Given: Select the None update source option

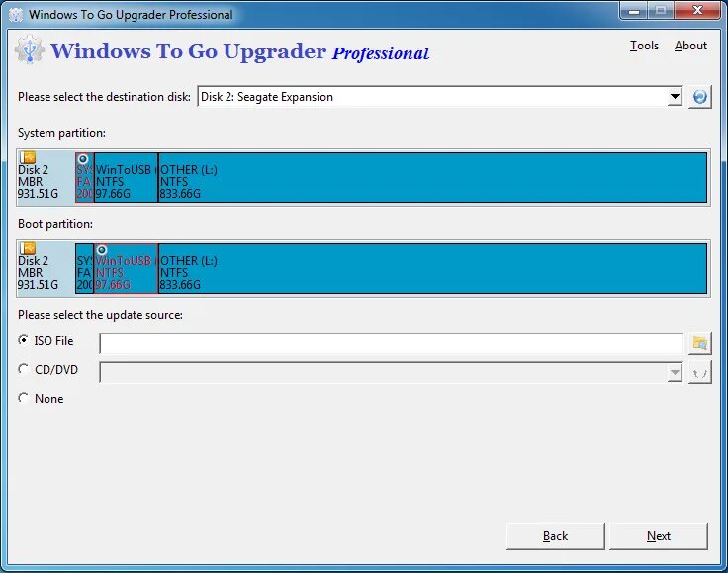Looking at the screenshot, I should [x=23, y=398].
